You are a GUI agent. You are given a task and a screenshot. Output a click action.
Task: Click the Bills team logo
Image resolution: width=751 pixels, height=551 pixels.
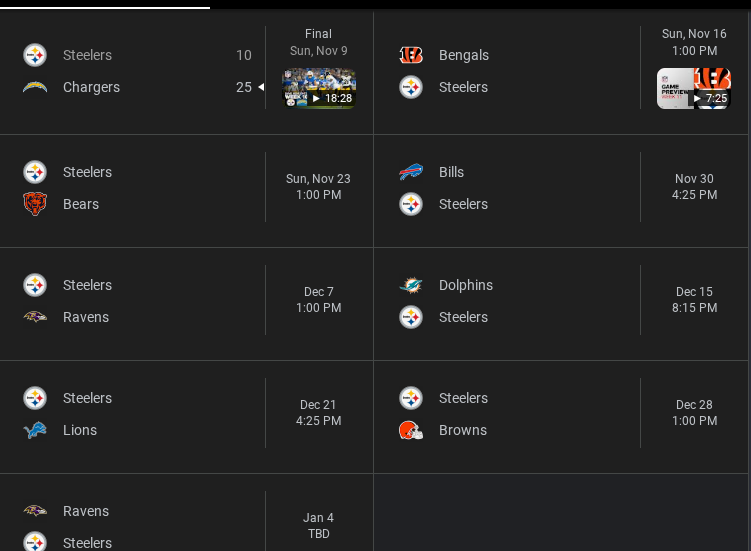[411, 172]
